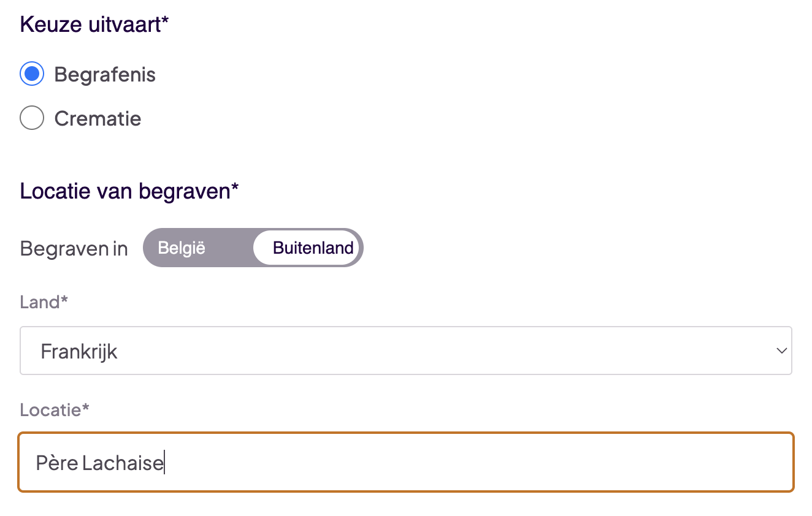Viewport: 812px width, 516px height.
Task: Click the Keuze uitvaart heading
Action: tap(93, 24)
